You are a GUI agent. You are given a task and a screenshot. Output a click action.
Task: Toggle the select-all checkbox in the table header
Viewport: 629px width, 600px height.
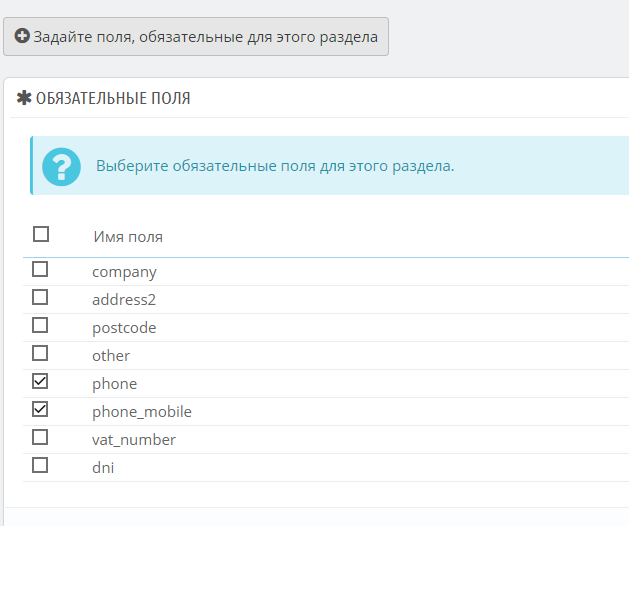pyautogui.click(x=41, y=234)
